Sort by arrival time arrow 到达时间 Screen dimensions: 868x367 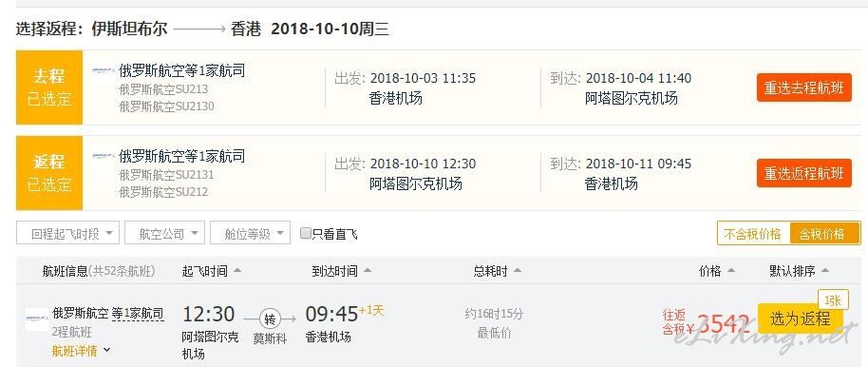tap(367, 271)
